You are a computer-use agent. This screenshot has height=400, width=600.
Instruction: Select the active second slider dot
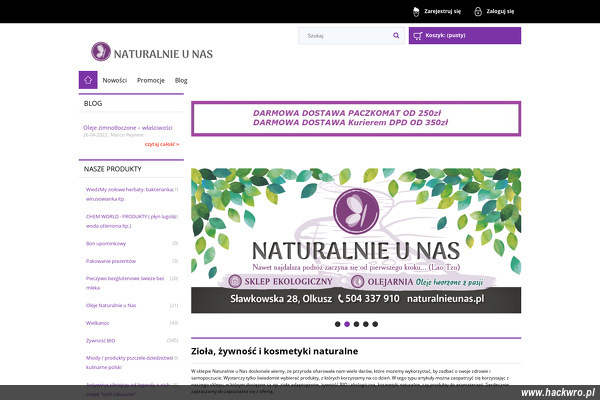(x=347, y=324)
